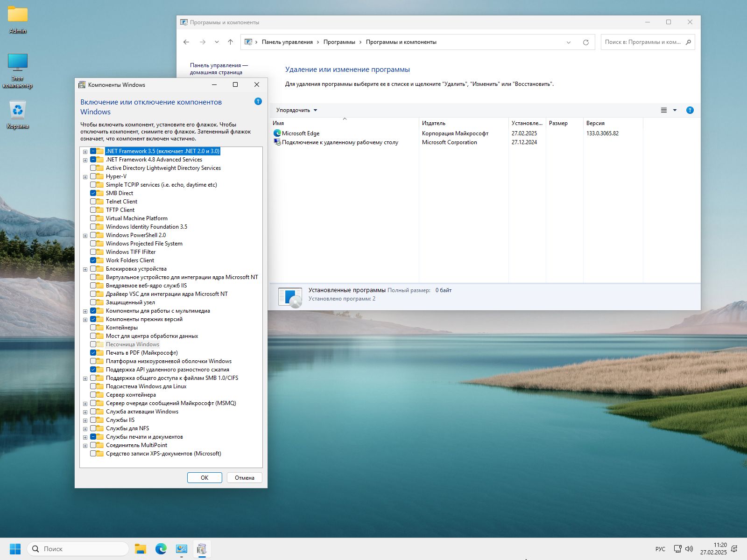Click the remote desktop connection program icon

pos(277,142)
